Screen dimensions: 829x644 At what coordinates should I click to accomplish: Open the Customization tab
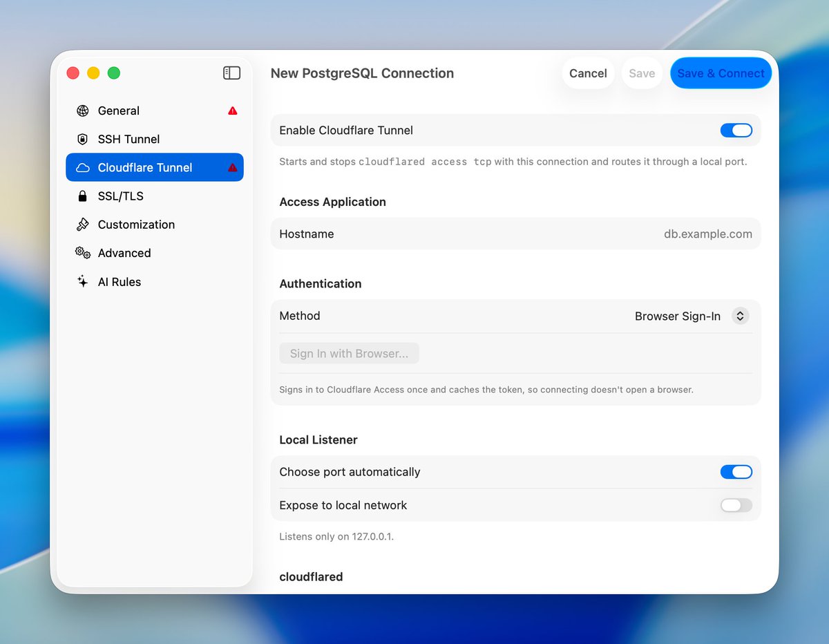click(155, 225)
